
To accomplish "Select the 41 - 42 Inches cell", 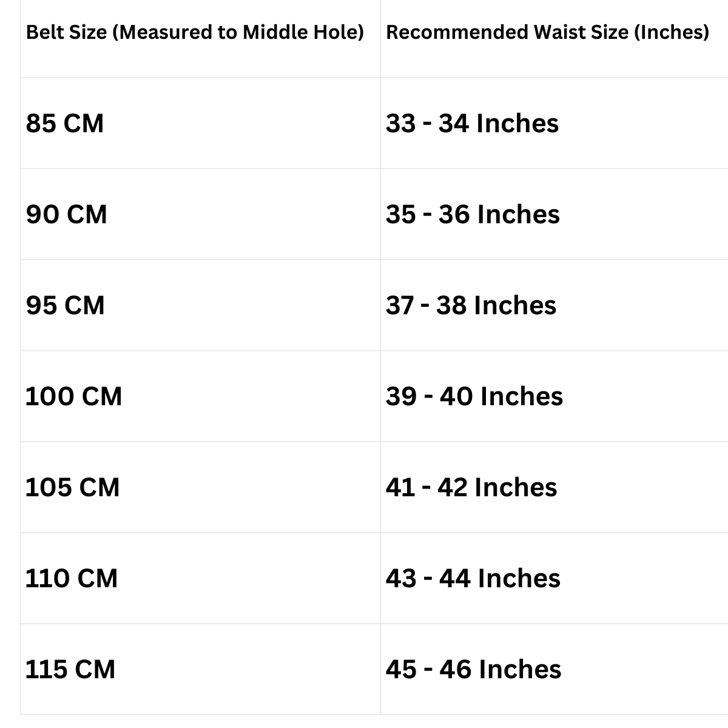I will click(471, 487).
